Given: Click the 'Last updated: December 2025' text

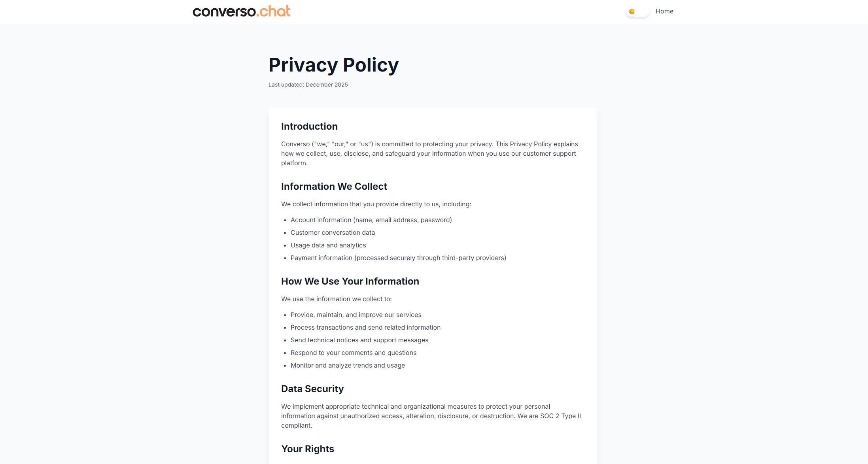Looking at the screenshot, I should [x=308, y=85].
